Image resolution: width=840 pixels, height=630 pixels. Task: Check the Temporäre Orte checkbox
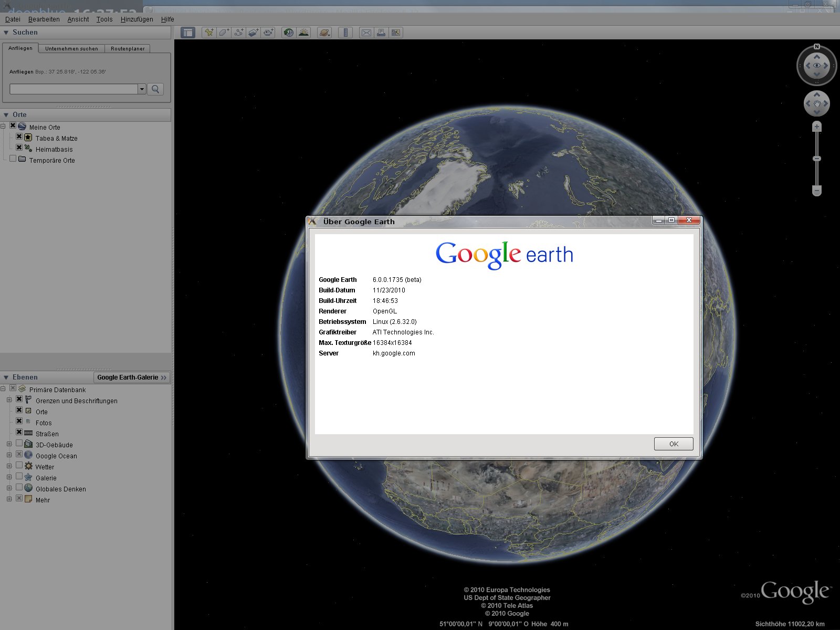(x=13, y=159)
